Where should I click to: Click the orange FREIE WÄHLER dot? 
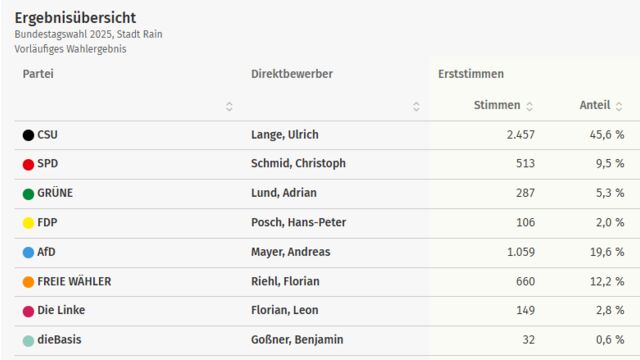(28, 282)
